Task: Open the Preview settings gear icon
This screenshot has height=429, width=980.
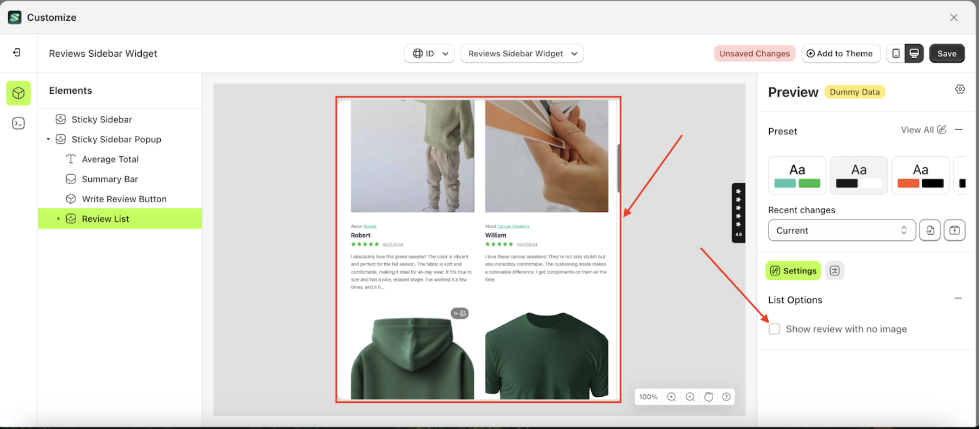Action: (x=960, y=89)
